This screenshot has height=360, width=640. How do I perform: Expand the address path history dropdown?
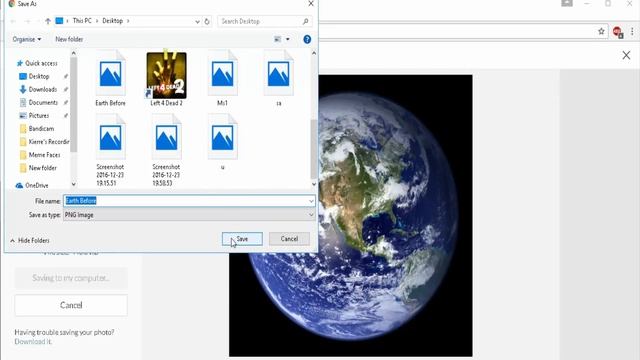click(x=197, y=21)
